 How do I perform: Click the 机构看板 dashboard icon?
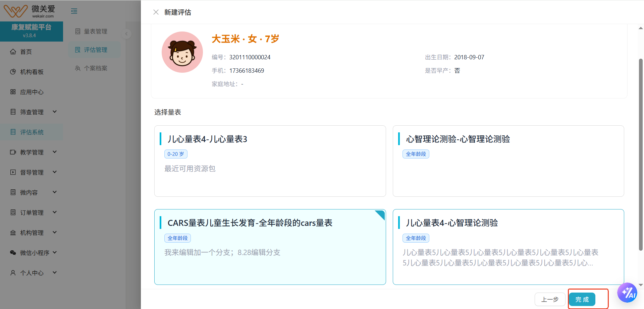[x=13, y=72]
